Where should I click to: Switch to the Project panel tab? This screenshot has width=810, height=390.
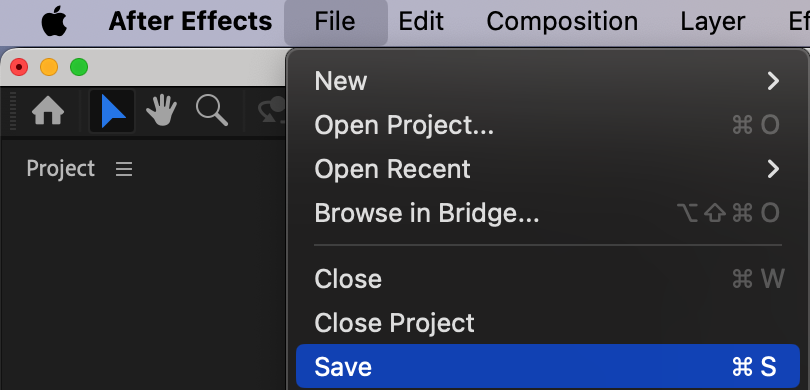(60, 169)
